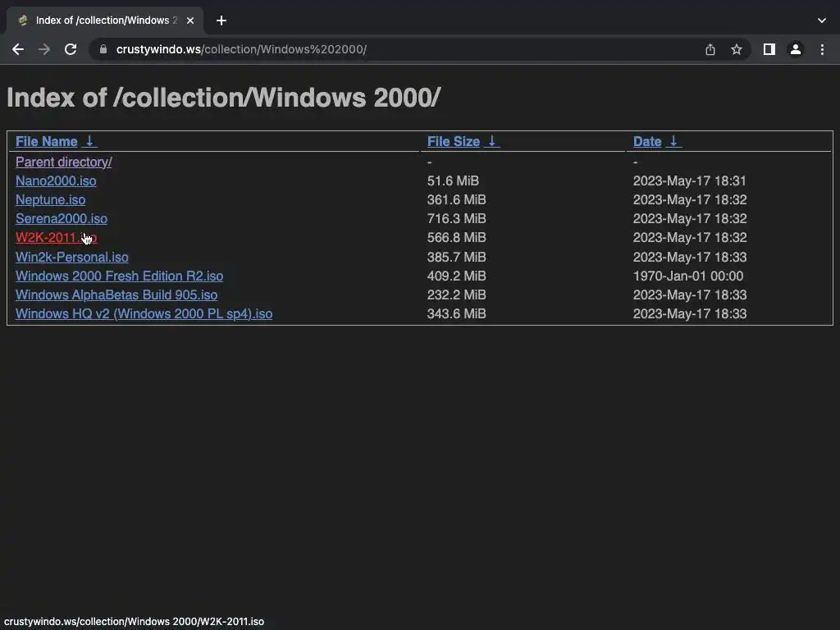Select the Index of /collection/Windows tab
Screen dimensions: 840x630
click(x=106, y=21)
